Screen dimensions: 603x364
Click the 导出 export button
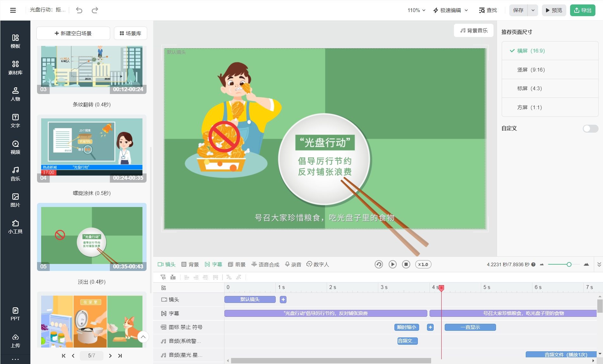(583, 10)
